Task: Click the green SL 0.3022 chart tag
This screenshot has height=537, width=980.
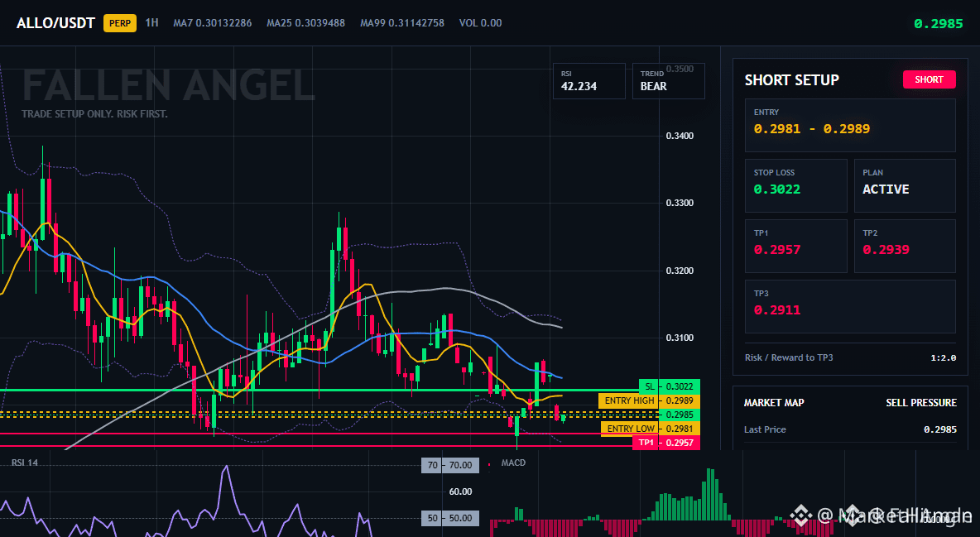Action: pyautogui.click(x=670, y=386)
